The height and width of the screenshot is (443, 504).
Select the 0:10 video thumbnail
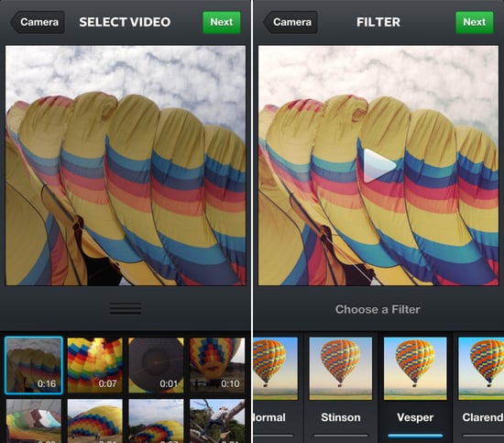click(x=217, y=365)
